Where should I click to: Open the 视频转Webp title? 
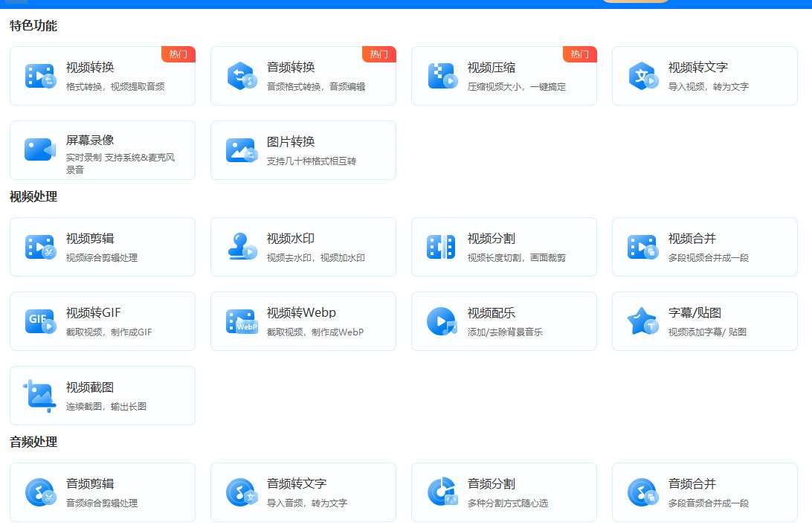click(301, 313)
